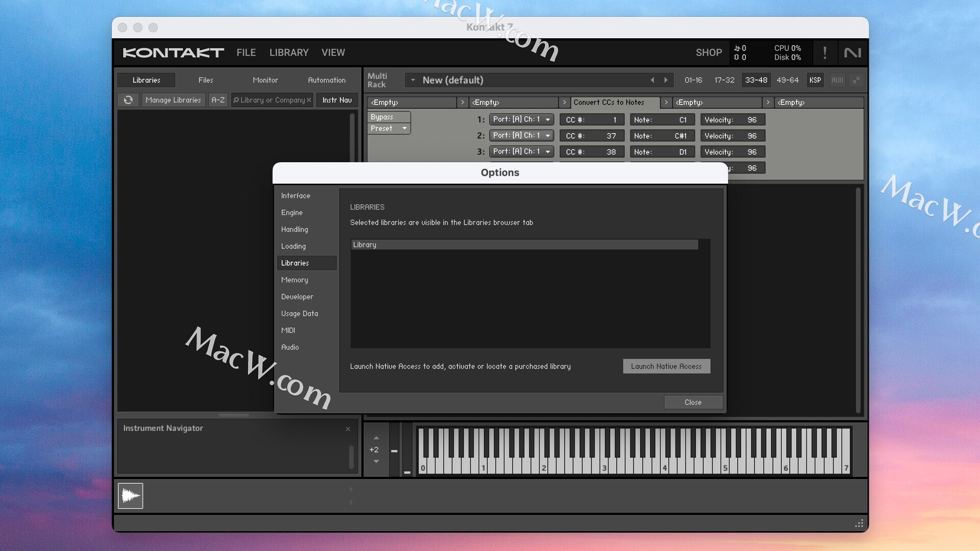Image resolution: width=980 pixels, height=551 pixels.
Task: Switch to the Automation tab
Action: [327, 80]
